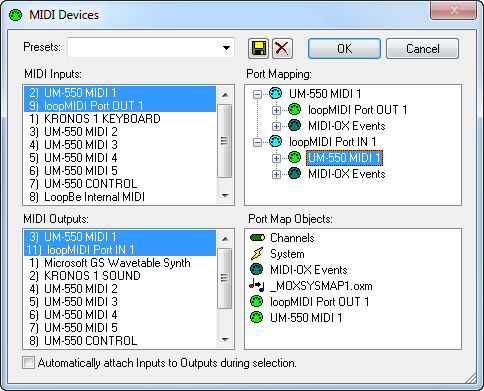
Task: Select input "6) UM-550 MIDI 5"
Action: pyautogui.click(x=120, y=171)
